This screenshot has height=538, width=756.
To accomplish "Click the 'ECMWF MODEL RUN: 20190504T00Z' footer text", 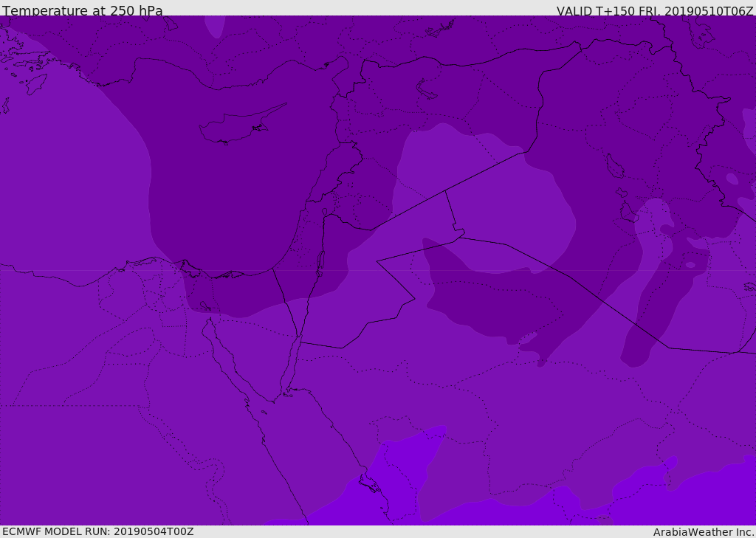I will 98,531.
